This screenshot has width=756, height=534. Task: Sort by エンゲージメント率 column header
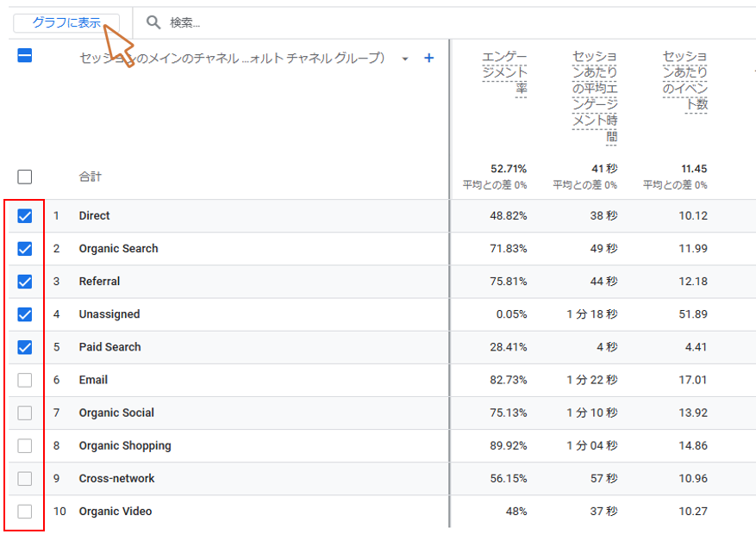[505, 72]
